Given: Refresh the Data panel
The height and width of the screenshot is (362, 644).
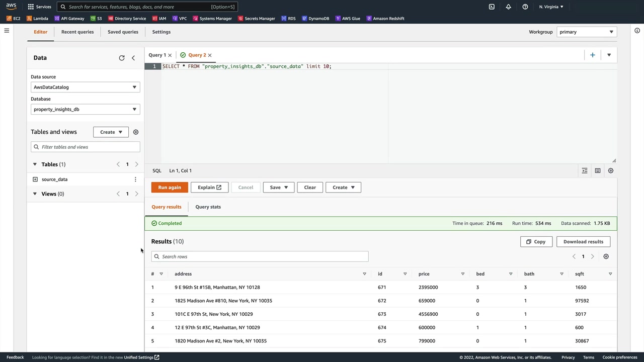Looking at the screenshot, I should click(x=122, y=58).
